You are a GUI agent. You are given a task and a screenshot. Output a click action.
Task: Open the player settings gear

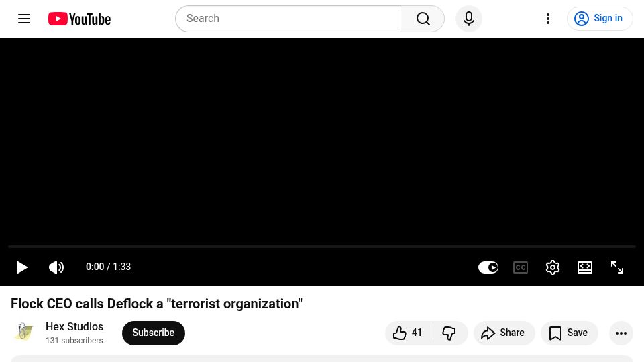click(552, 267)
